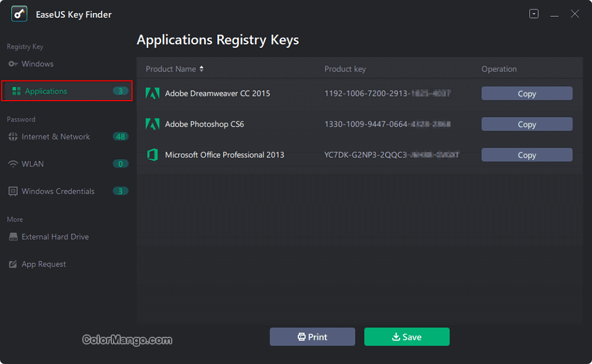This screenshot has height=364, width=592.
Task: Click the External Hard Drive disk icon
Action: [13, 237]
